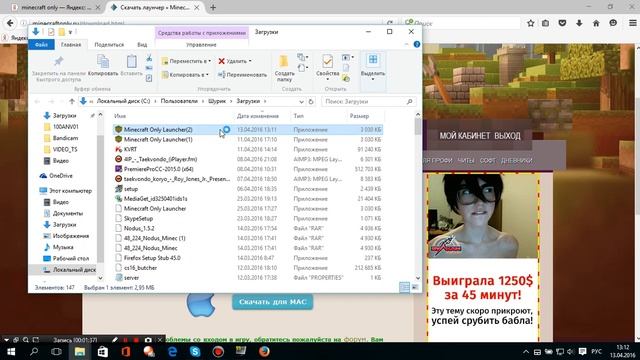Collapse the Explorer ribbon chevron
The width and height of the screenshot is (640, 360).
pos(407,44)
